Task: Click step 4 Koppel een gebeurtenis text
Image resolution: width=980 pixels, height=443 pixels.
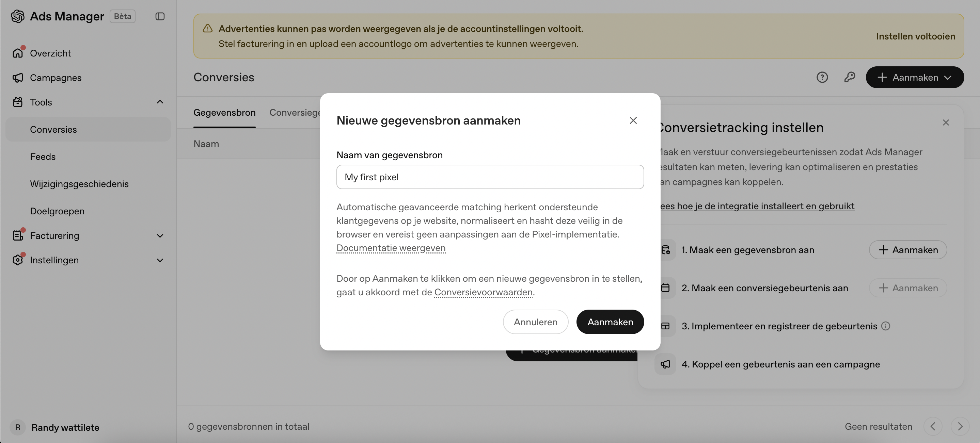Action: tap(781, 364)
